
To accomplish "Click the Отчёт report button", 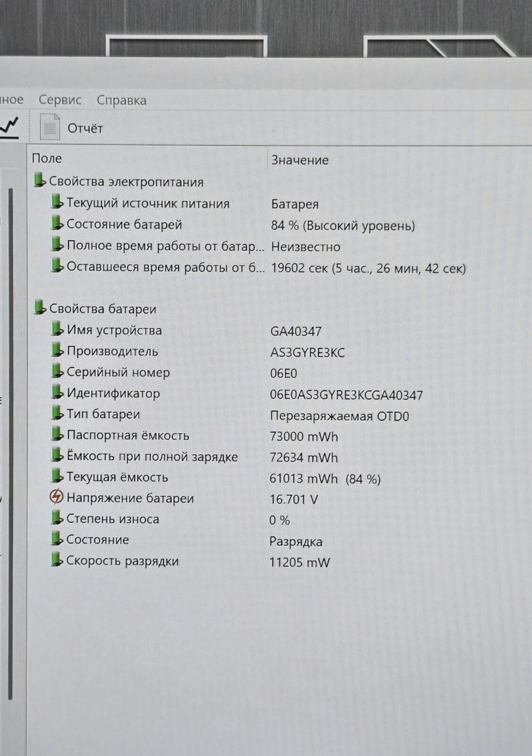I will (x=85, y=128).
